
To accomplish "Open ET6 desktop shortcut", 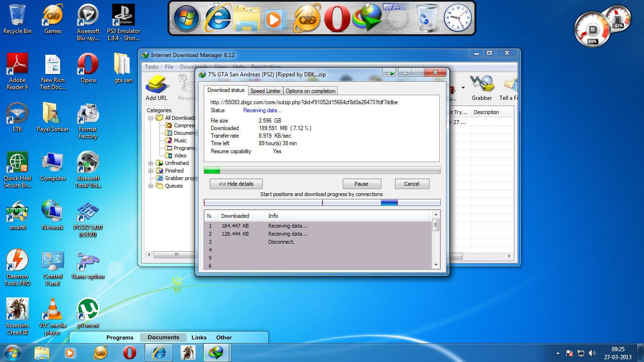I will pyautogui.click(x=17, y=117).
